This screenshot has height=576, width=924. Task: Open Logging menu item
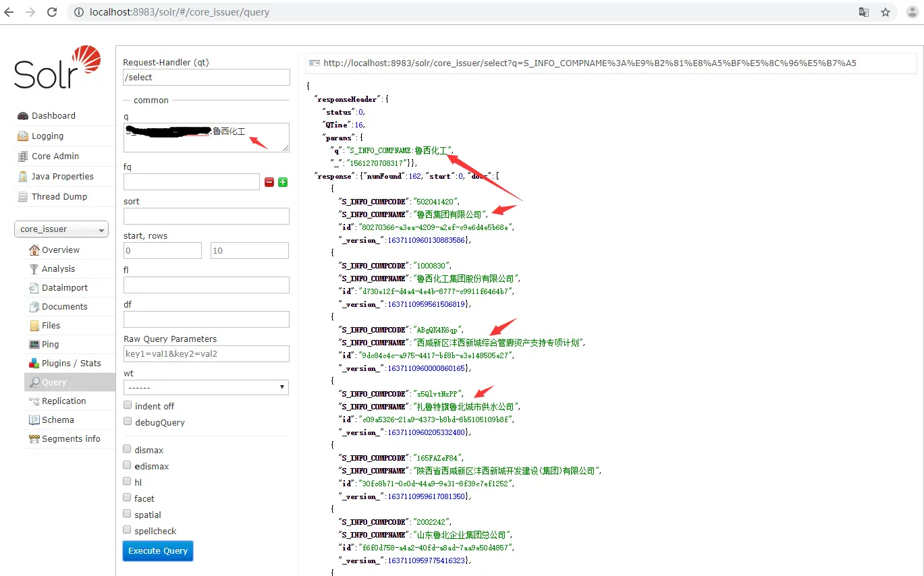click(x=47, y=136)
